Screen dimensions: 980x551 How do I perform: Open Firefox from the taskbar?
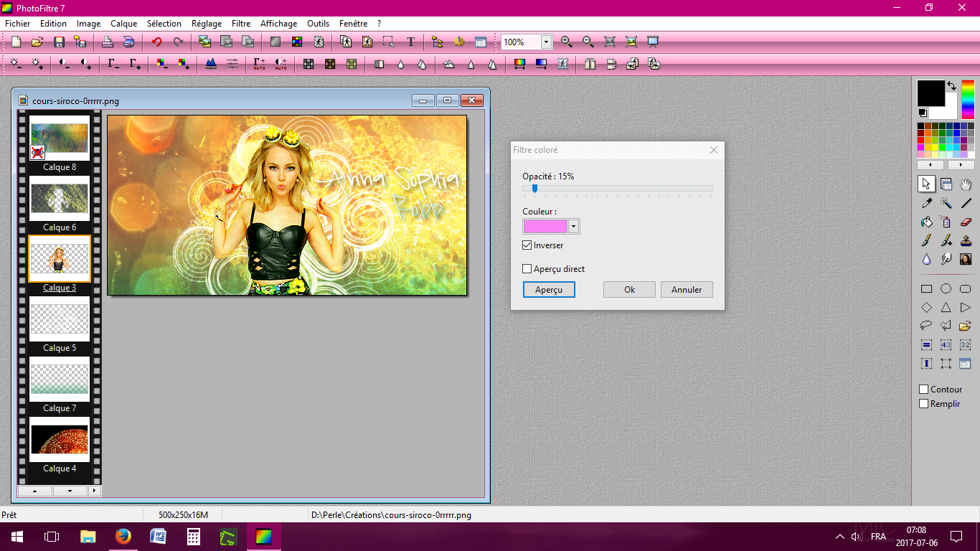pyautogui.click(x=123, y=536)
